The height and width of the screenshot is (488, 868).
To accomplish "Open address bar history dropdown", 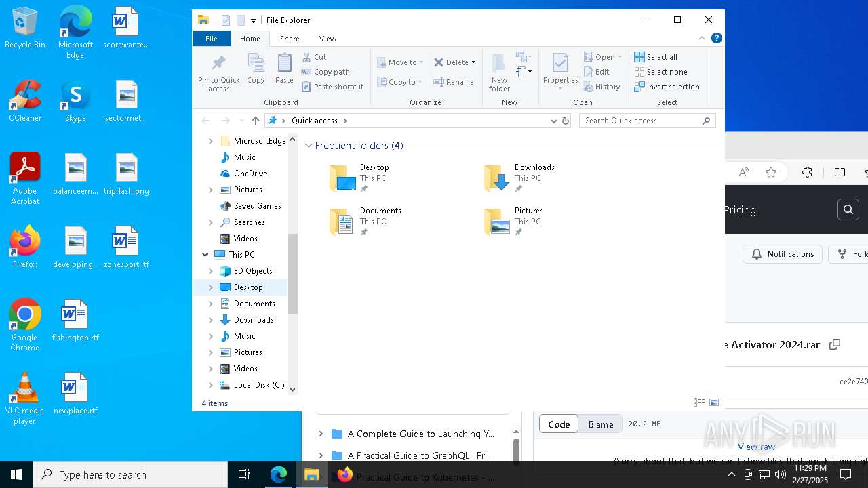I will [553, 121].
